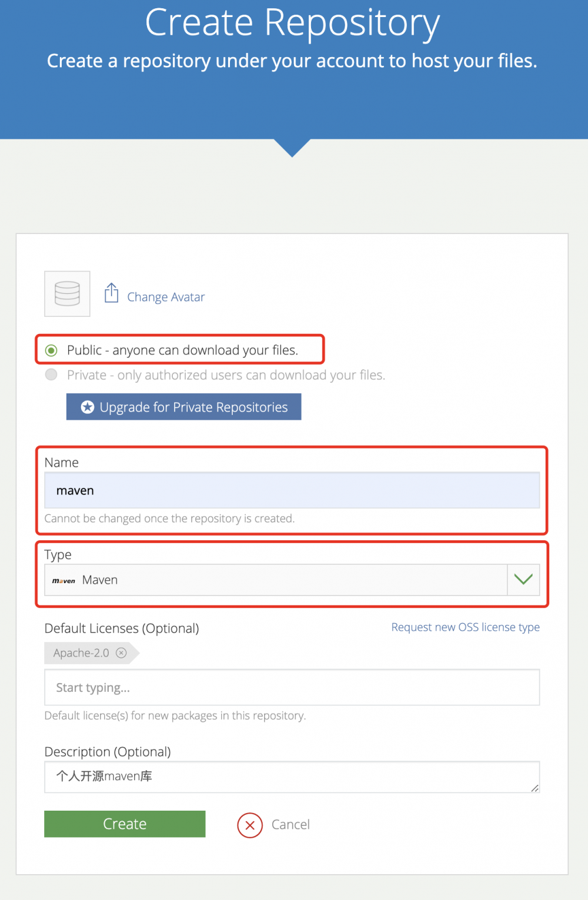This screenshot has height=900, width=588.
Task: Click the star icon on the upgrade button
Action: 88,407
